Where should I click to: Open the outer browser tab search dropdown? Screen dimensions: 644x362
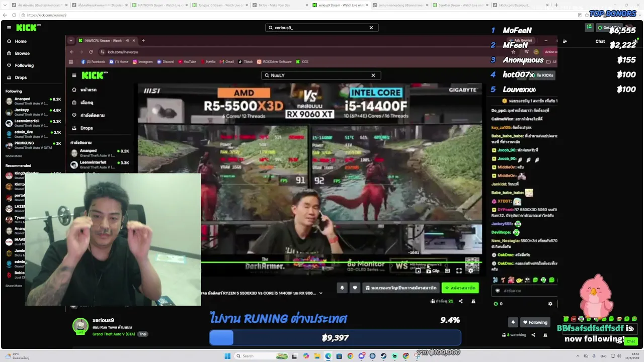(6, 5)
